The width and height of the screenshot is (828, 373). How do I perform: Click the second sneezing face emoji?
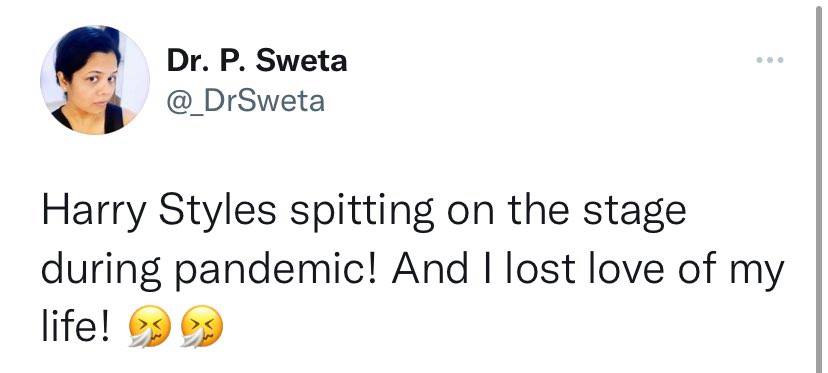(202, 327)
